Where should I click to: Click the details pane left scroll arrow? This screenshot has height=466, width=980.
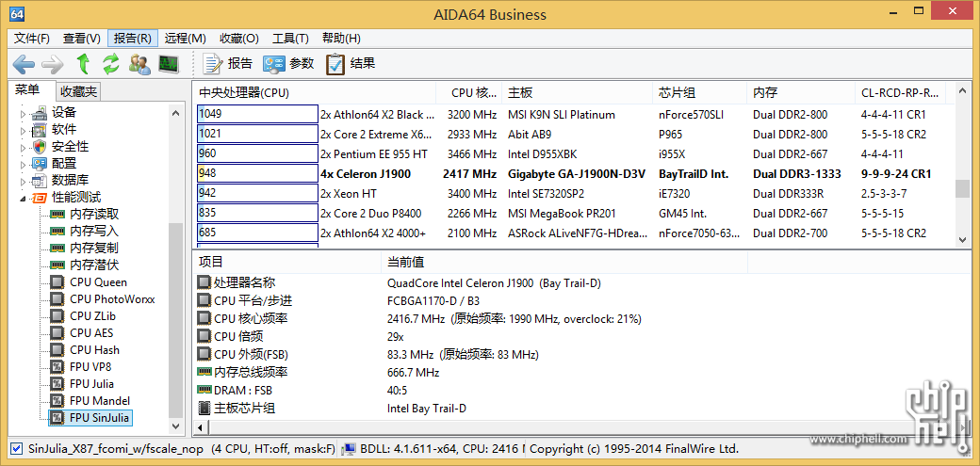pyautogui.click(x=200, y=428)
